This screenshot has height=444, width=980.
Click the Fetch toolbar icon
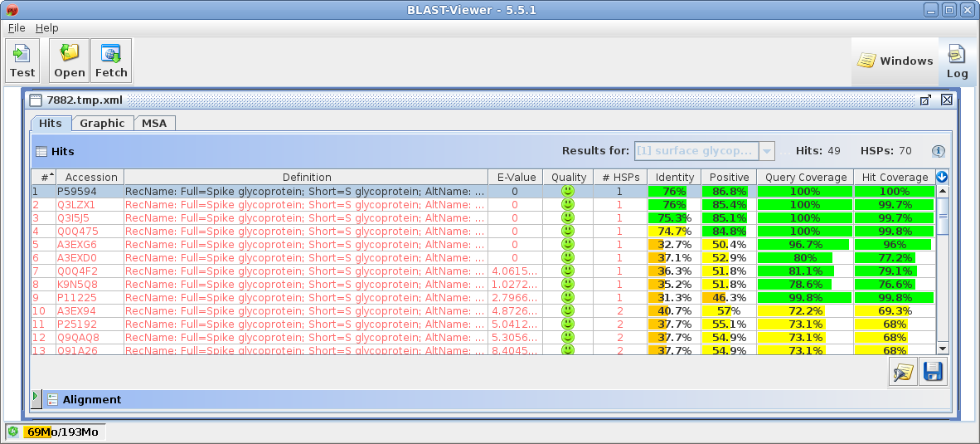tap(111, 61)
